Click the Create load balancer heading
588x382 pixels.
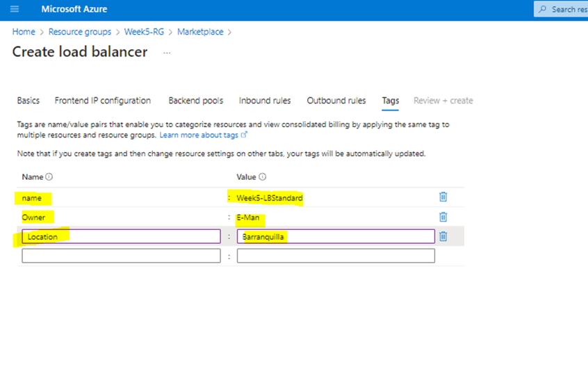pos(80,51)
